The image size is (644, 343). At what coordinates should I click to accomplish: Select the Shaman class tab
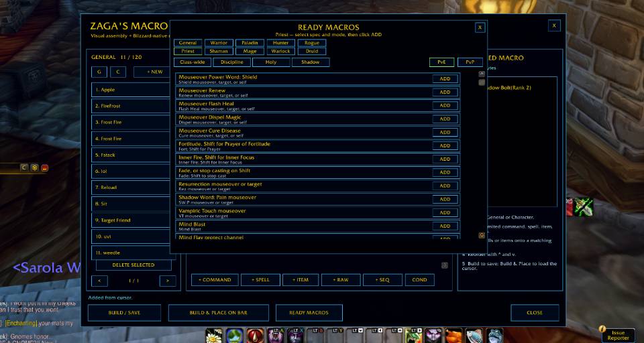(219, 52)
